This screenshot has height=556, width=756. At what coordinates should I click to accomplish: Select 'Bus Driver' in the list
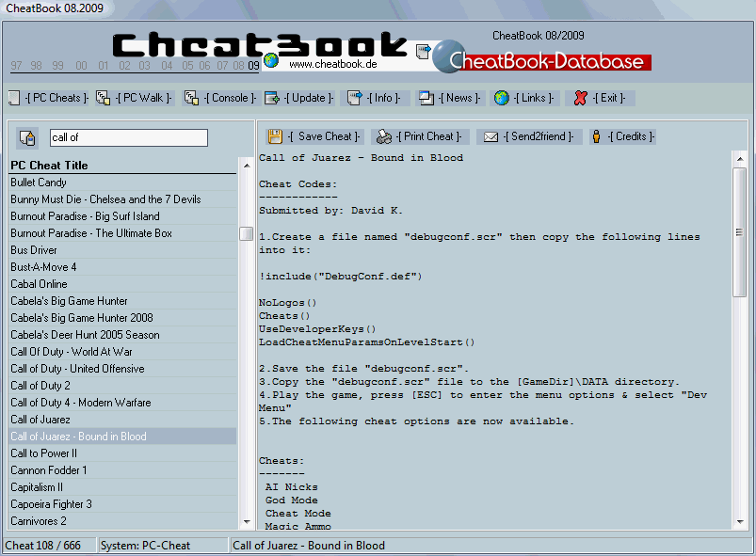123,250
